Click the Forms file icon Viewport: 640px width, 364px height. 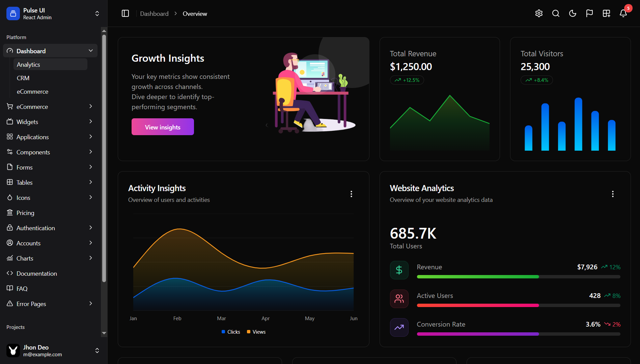point(10,167)
